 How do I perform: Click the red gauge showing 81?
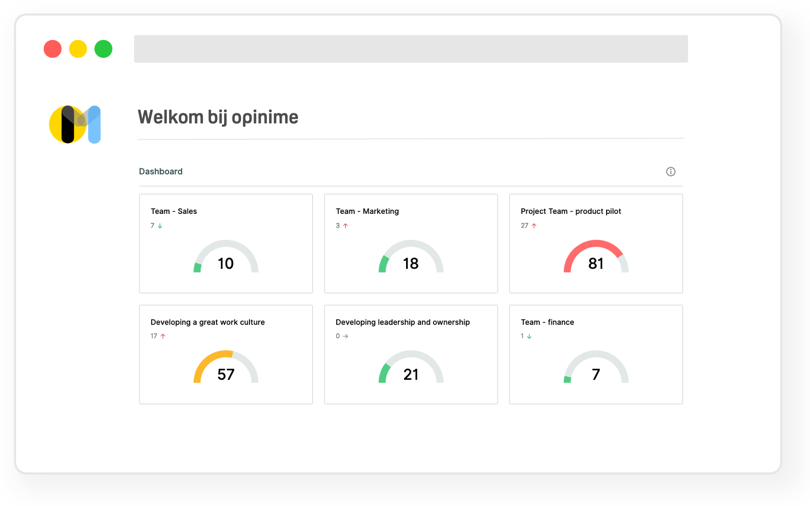(x=595, y=258)
